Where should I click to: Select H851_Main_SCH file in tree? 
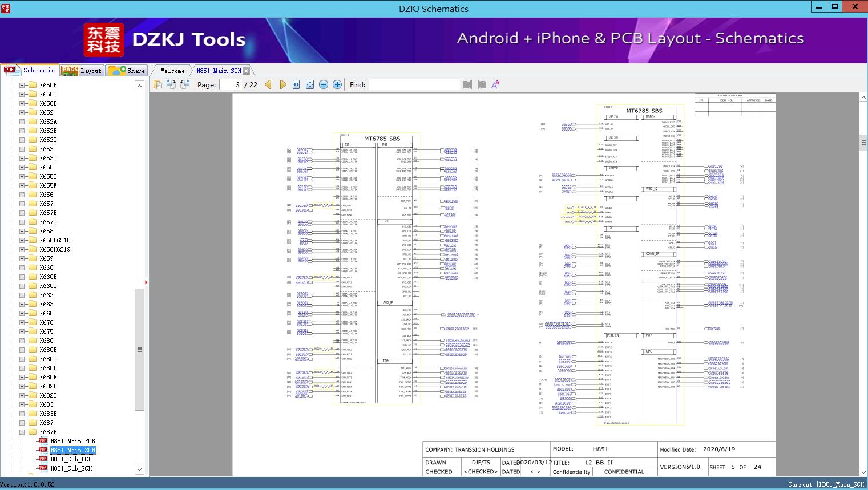(x=73, y=450)
